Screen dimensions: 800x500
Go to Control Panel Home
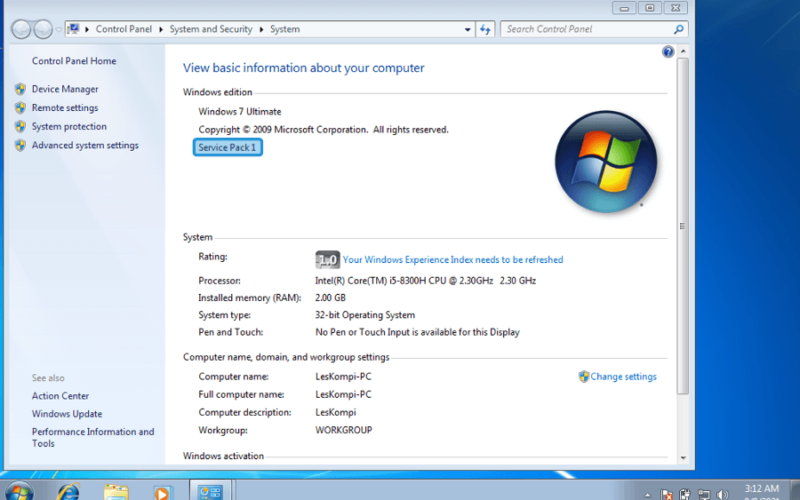[74, 61]
